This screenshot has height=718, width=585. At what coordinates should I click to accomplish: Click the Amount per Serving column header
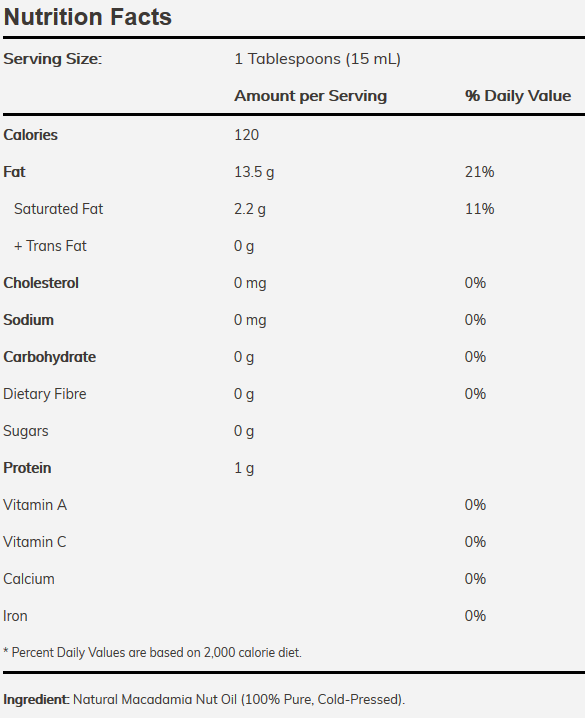coord(310,96)
